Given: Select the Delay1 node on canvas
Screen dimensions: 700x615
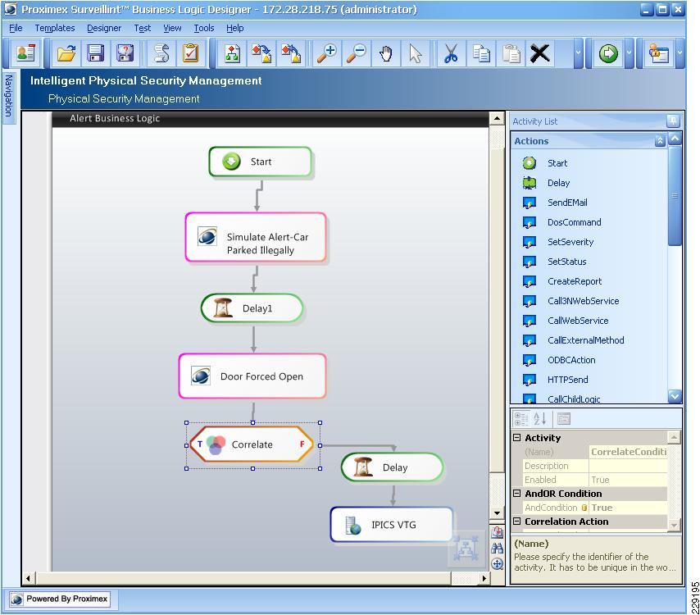Looking at the screenshot, I should 252,308.
